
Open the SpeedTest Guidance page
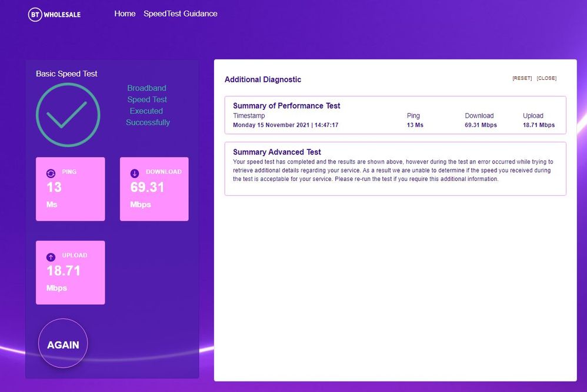(x=180, y=14)
